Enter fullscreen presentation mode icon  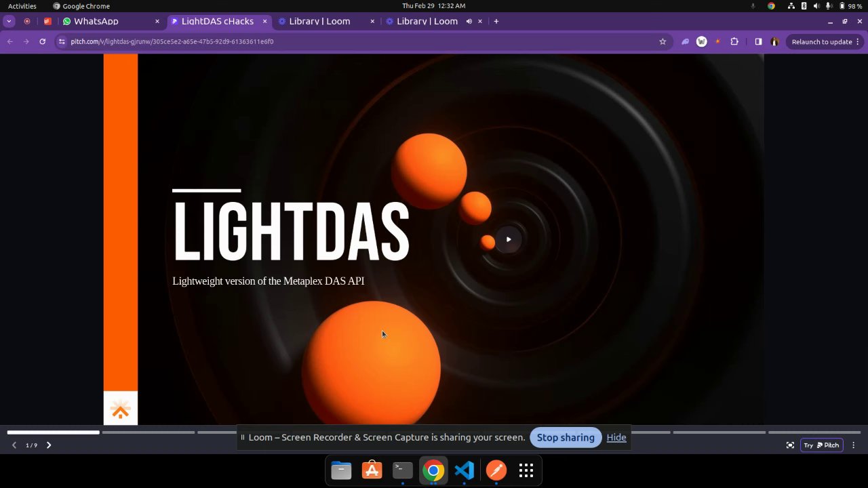point(790,445)
